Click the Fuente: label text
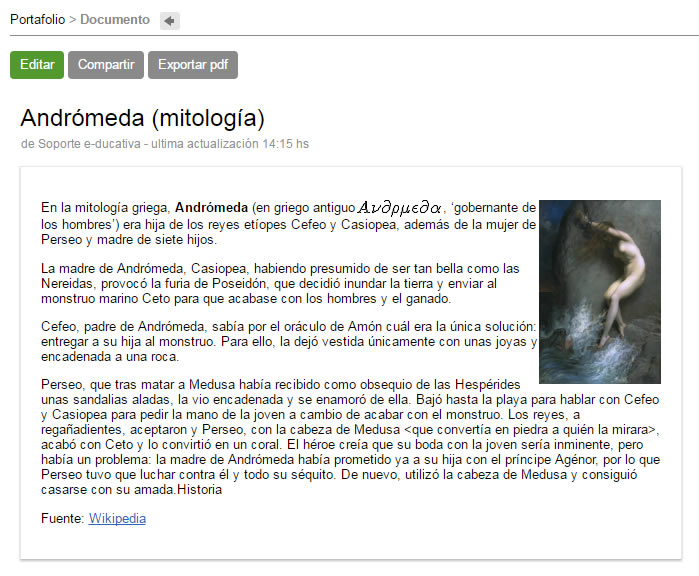 pos(62,518)
